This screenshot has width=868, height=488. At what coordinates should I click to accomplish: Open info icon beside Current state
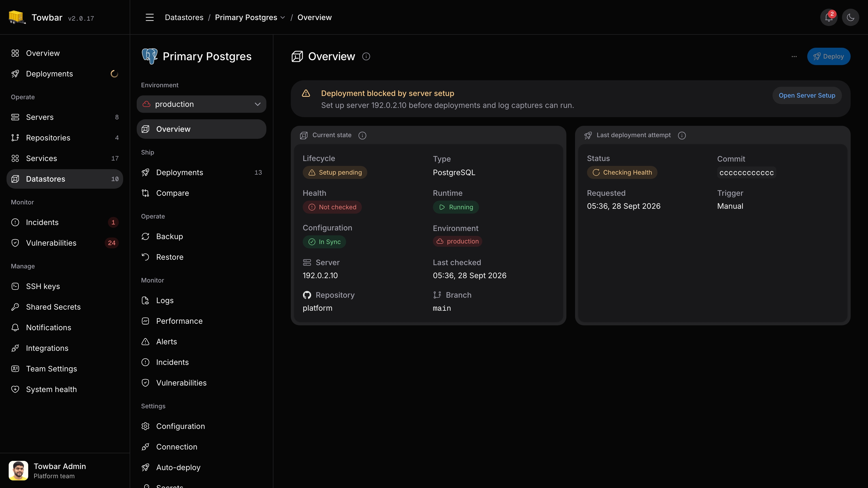pyautogui.click(x=362, y=135)
